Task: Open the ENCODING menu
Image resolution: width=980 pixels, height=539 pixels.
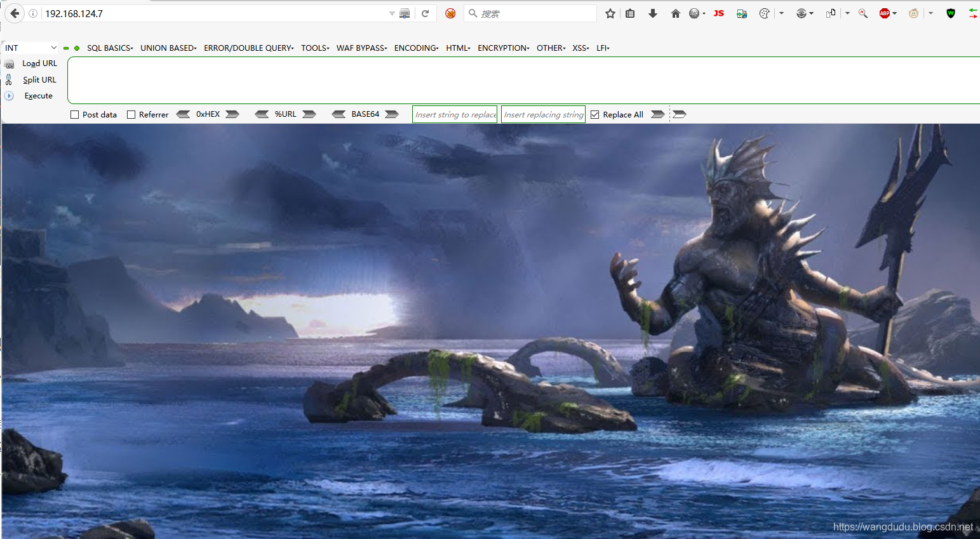Action: coord(417,48)
